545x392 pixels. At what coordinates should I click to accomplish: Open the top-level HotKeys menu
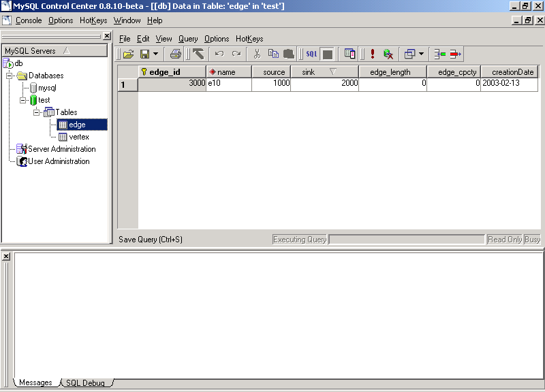(93, 20)
